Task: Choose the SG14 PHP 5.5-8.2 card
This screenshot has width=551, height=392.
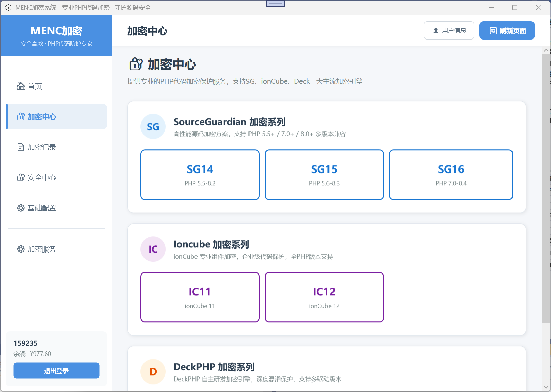Action: (x=200, y=175)
